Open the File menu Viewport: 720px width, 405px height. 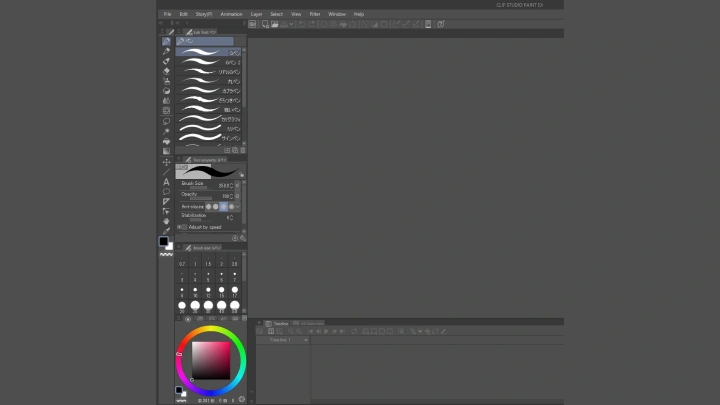[x=168, y=14]
